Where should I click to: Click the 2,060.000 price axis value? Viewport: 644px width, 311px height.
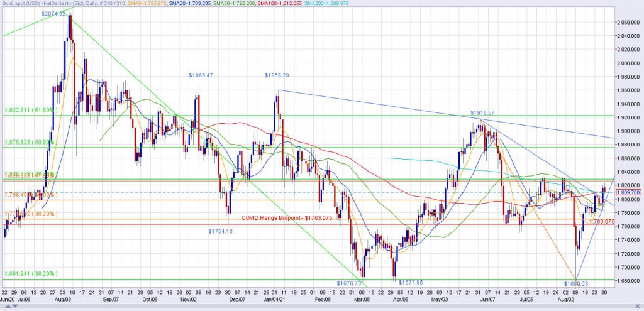tap(629, 22)
